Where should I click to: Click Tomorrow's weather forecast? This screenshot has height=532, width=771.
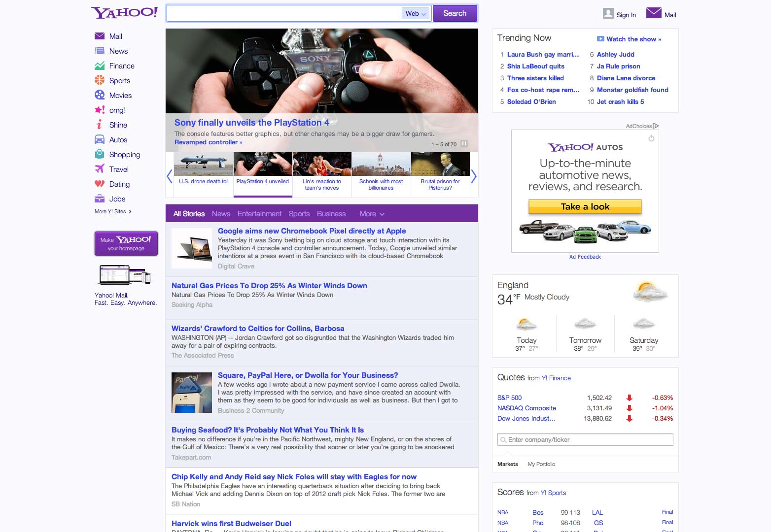tap(585, 334)
